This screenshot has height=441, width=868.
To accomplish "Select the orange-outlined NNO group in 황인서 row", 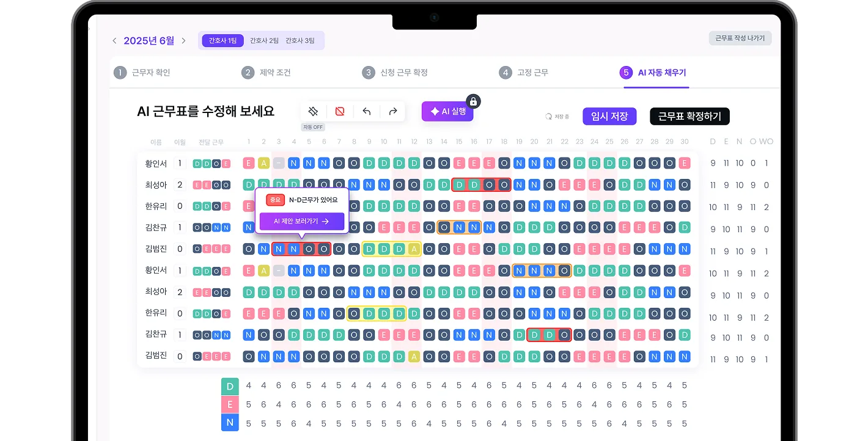I will (542, 271).
